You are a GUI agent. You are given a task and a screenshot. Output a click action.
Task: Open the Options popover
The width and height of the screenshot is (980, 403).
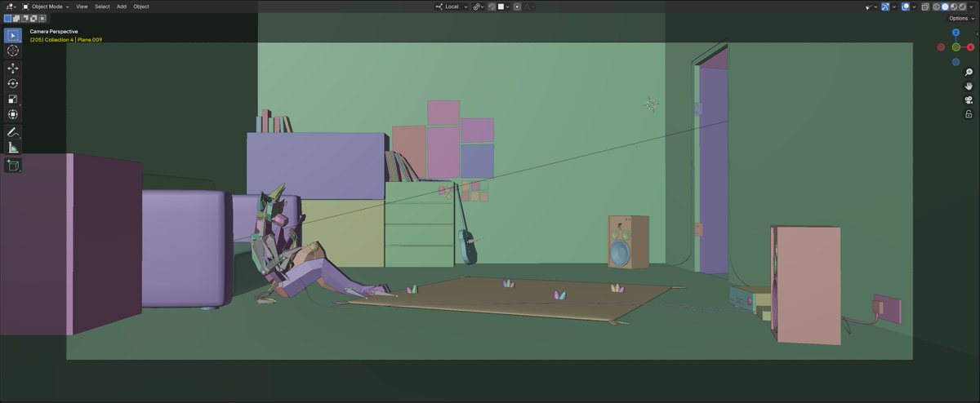[x=961, y=18]
